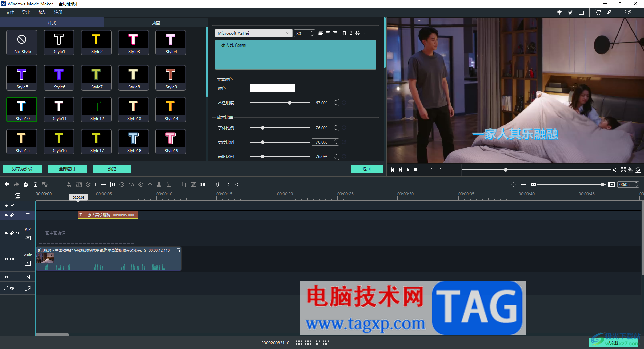
Task: Toggle transition track visibility eye
Action: pyautogui.click(x=6, y=277)
